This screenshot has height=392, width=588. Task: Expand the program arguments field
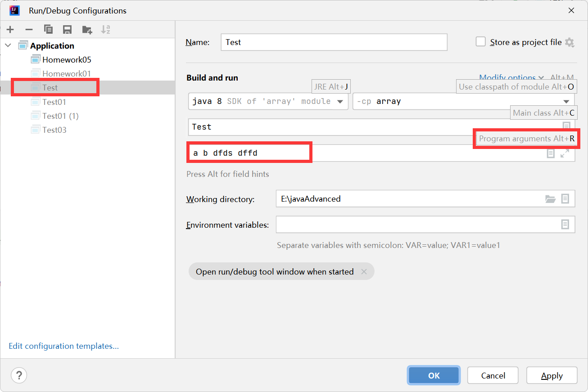pos(565,153)
